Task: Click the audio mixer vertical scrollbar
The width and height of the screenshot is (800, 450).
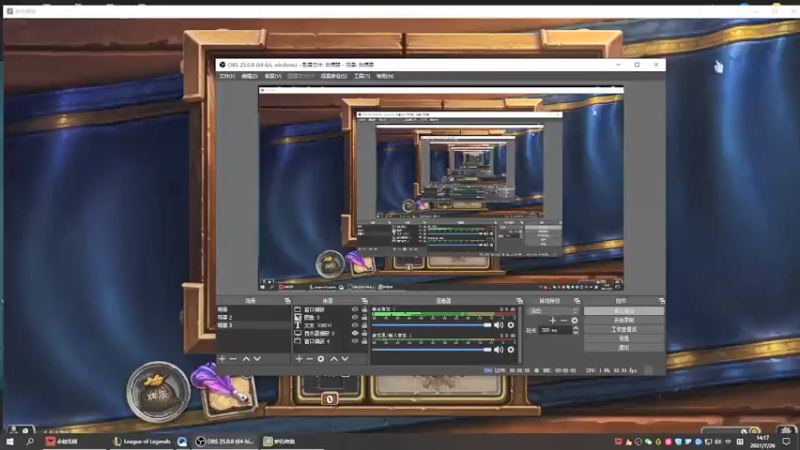Action: 520,334
